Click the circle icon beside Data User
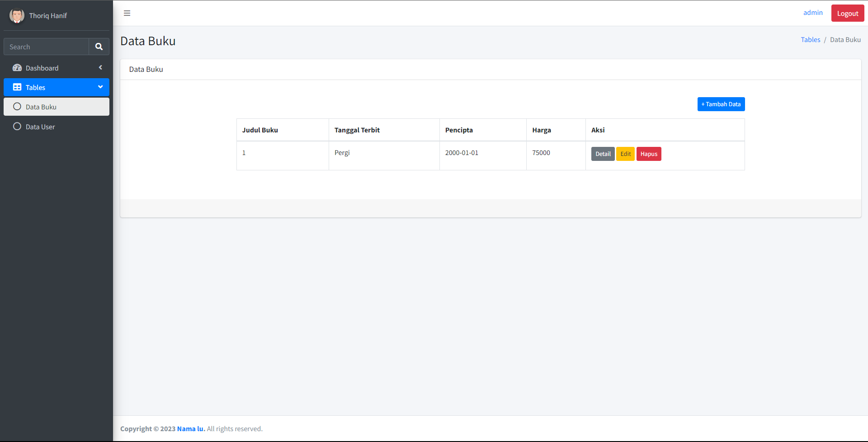Viewport: 868px width, 442px height. click(x=17, y=127)
